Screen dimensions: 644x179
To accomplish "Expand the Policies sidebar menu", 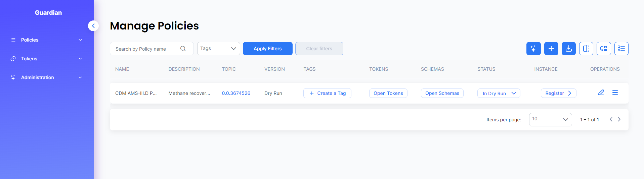I will click(x=47, y=40).
